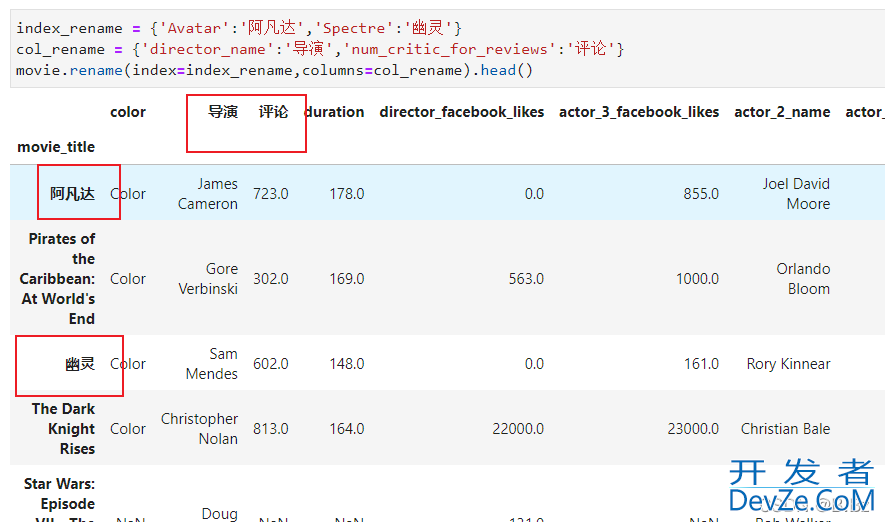Click Color cell in Dark Knight row
The image size is (885, 522).
[x=128, y=428]
